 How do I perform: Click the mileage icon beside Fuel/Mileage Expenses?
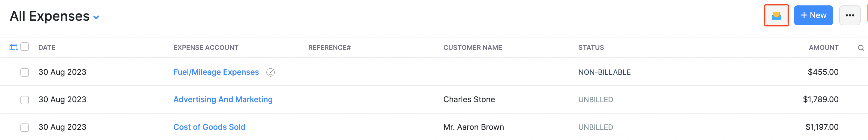tap(270, 72)
